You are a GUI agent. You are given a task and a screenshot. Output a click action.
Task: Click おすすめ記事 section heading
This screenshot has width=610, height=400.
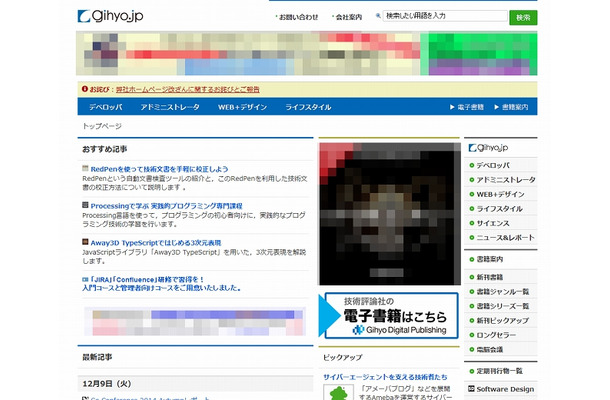[104, 149]
